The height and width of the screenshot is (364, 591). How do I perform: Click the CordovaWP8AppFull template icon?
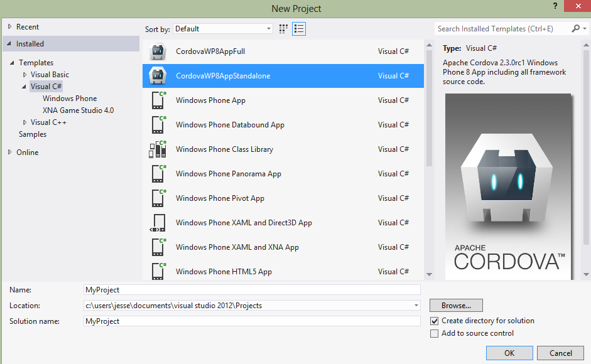pyautogui.click(x=157, y=51)
